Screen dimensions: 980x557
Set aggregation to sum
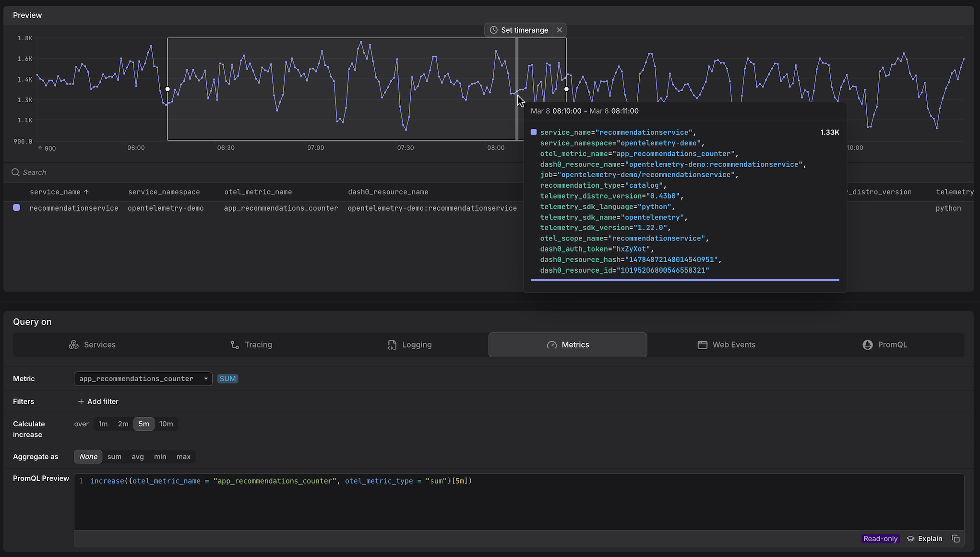(x=114, y=457)
